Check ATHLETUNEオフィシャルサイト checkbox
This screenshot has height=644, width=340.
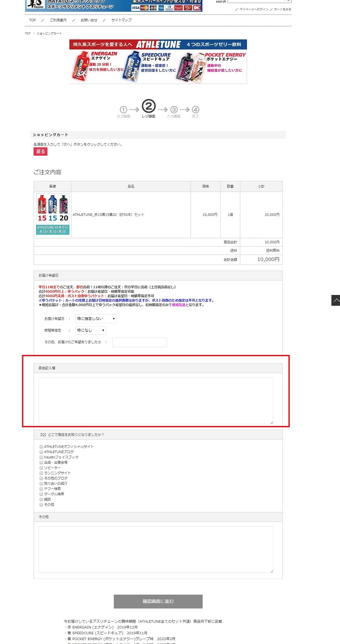(41, 447)
